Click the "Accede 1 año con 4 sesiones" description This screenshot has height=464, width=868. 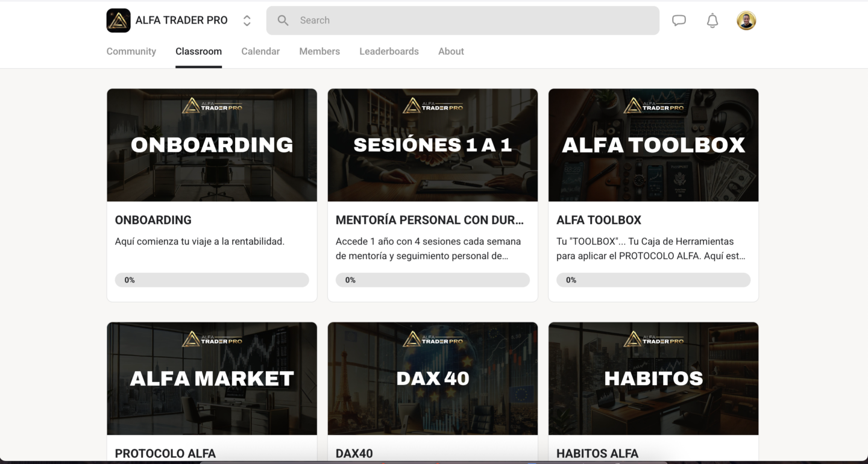pos(428,248)
